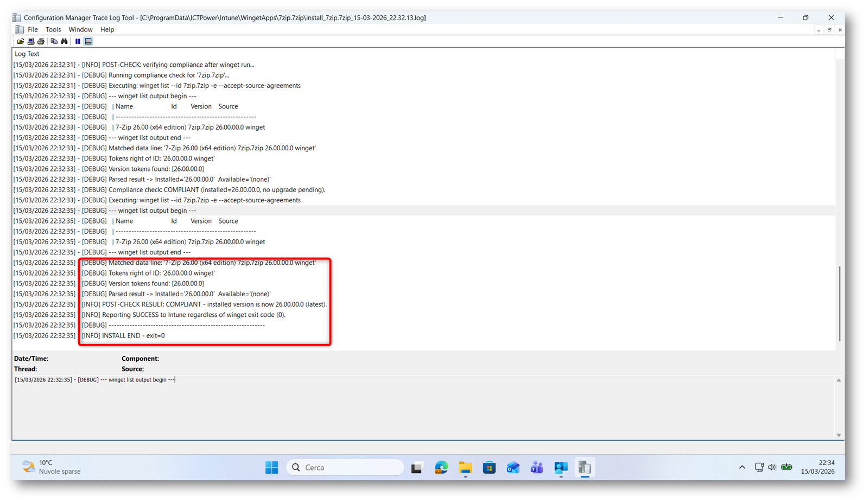Select the highlighted 22:32:35 'winget list output begin' row

tap(424, 211)
